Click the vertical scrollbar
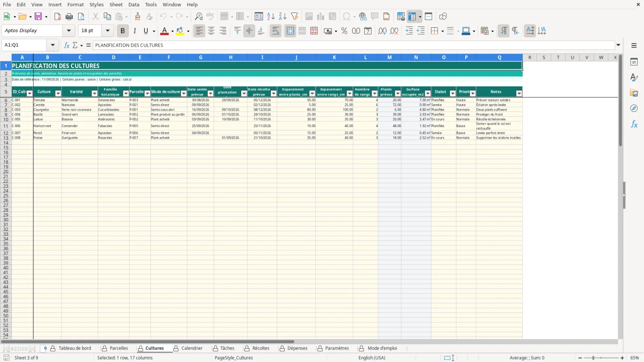 point(621,101)
